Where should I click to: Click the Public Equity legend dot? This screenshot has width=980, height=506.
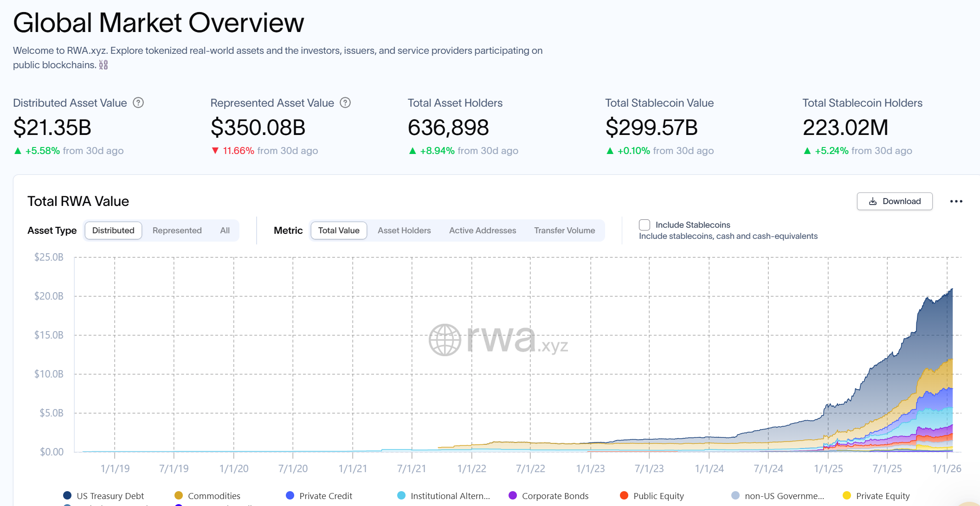(624, 495)
